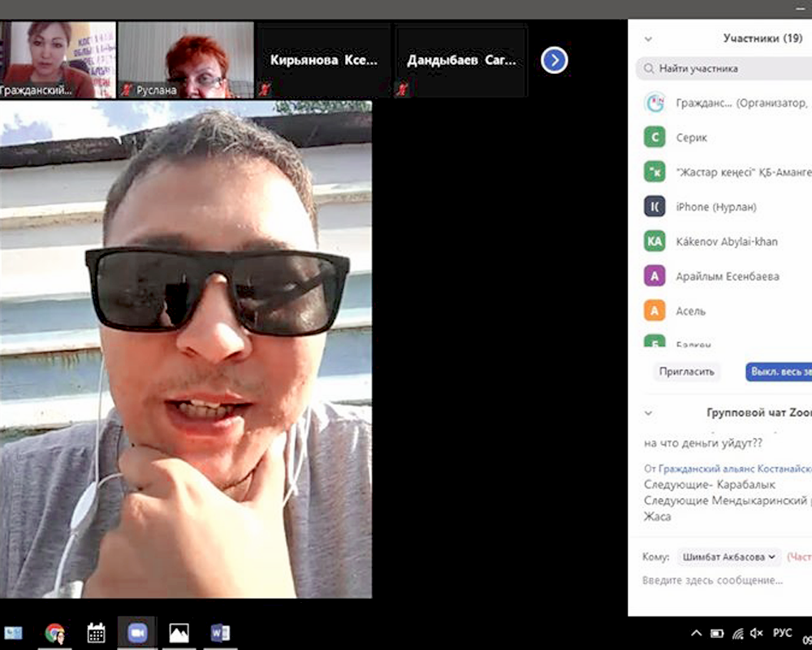Click Kákenov Abylai-khan's KA avatar
This screenshot has width=812, height=650.
(654, 241)
